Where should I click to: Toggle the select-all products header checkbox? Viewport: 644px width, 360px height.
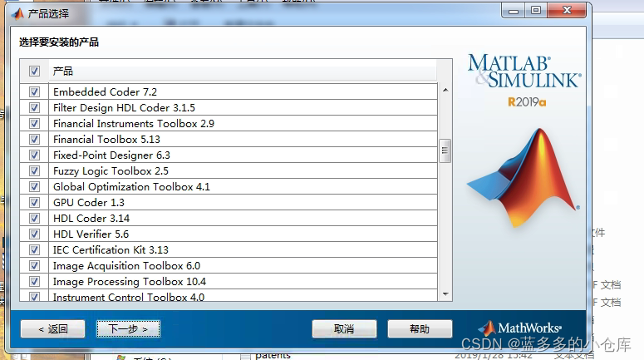(34, 72)
